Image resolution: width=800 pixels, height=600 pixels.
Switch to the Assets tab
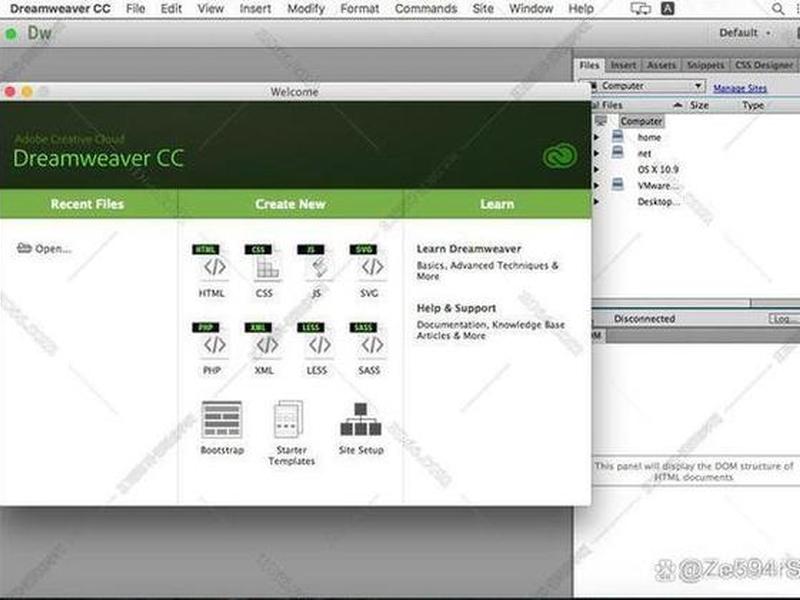661,65
